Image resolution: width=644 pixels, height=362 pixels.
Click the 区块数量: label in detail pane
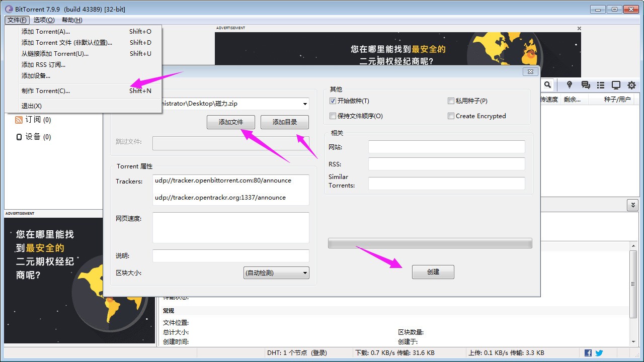point(411,332)
